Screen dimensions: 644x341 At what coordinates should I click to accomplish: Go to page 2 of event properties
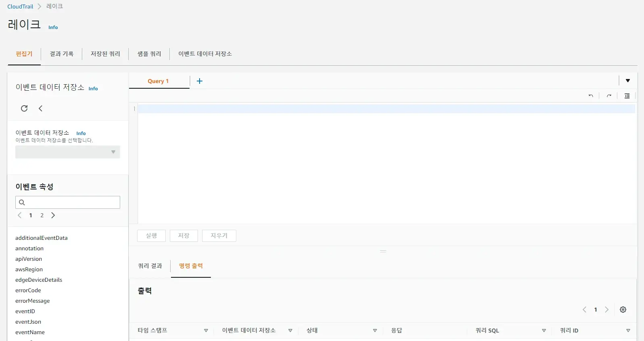coord(42,215)
